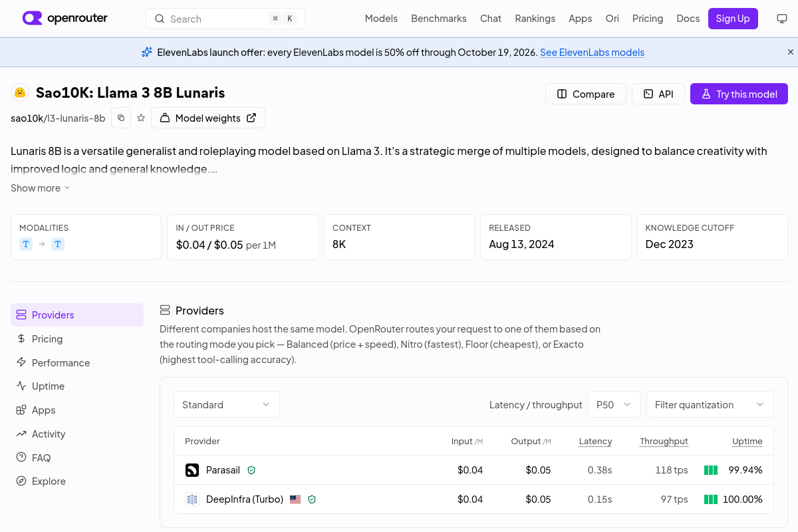Click the Try this model button
Image resolution: width=798 pixels, height=532 pixels.
coord(739,94)
